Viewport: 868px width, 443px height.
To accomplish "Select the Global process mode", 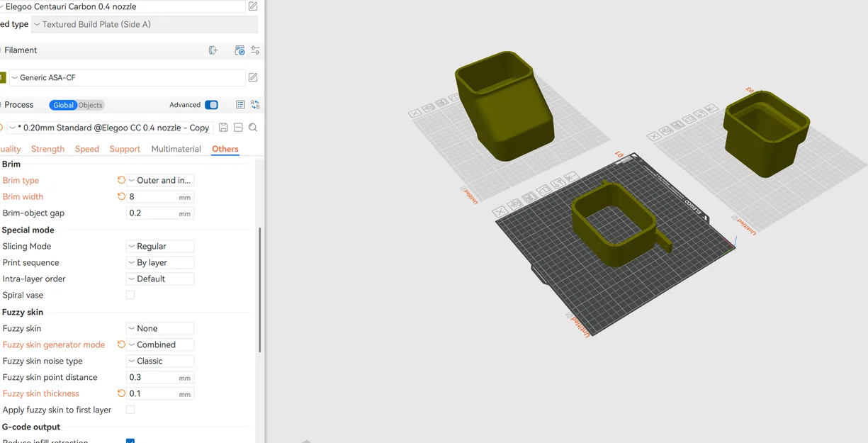I will [x=63, y=105].
